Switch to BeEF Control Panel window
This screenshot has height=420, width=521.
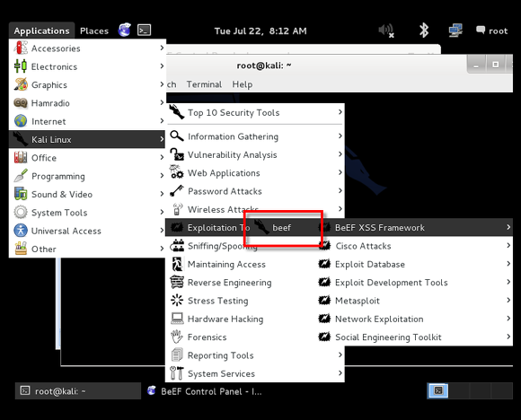click(205, 391)
